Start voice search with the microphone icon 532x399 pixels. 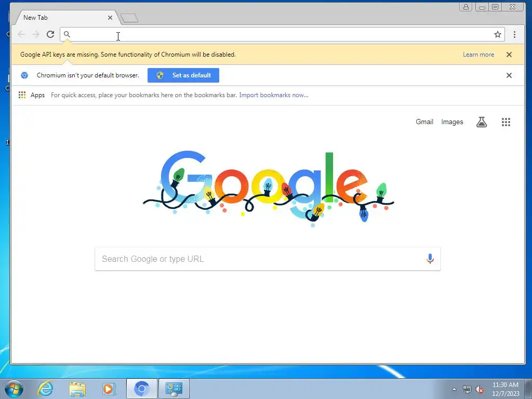(x=430, y=259)
